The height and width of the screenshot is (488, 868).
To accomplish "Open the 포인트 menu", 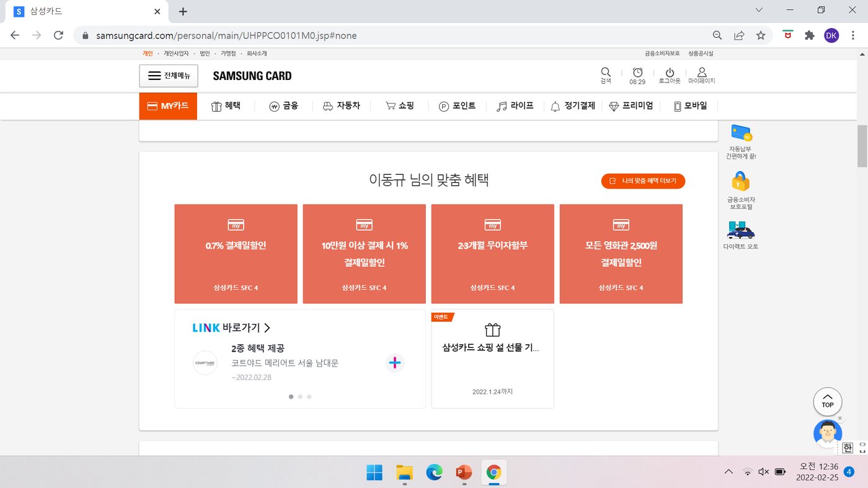I will pos(457,106).
